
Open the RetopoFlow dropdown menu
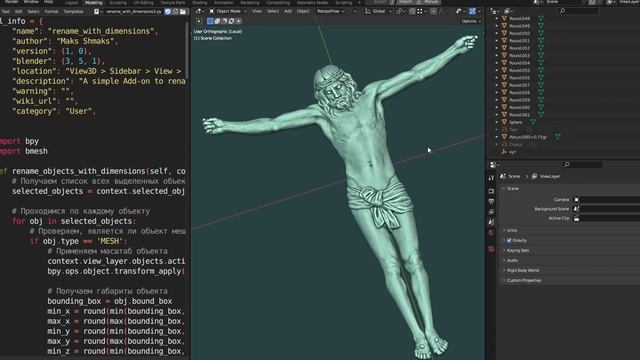pyautogui.click(x=331, y=11)
